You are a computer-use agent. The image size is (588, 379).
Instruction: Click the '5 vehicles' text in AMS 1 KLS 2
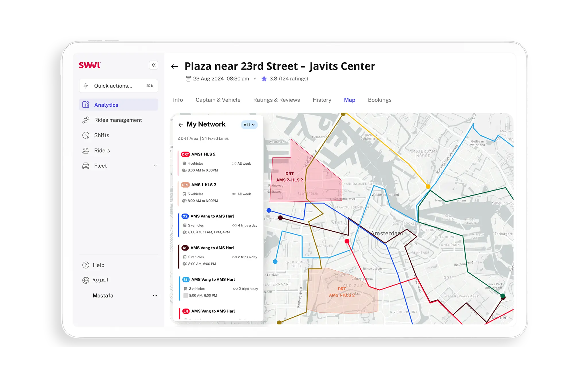[195, 194]
